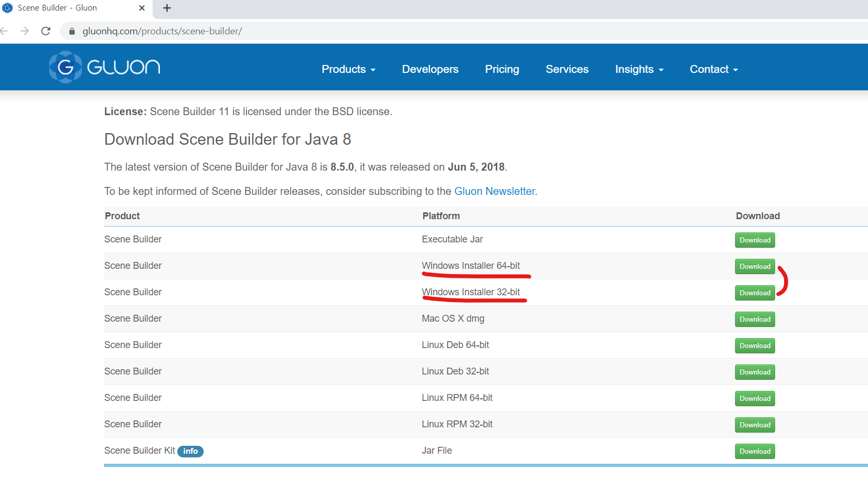Click the 'Linux RPM 64-bit' platform text

(x=457, y=398)
